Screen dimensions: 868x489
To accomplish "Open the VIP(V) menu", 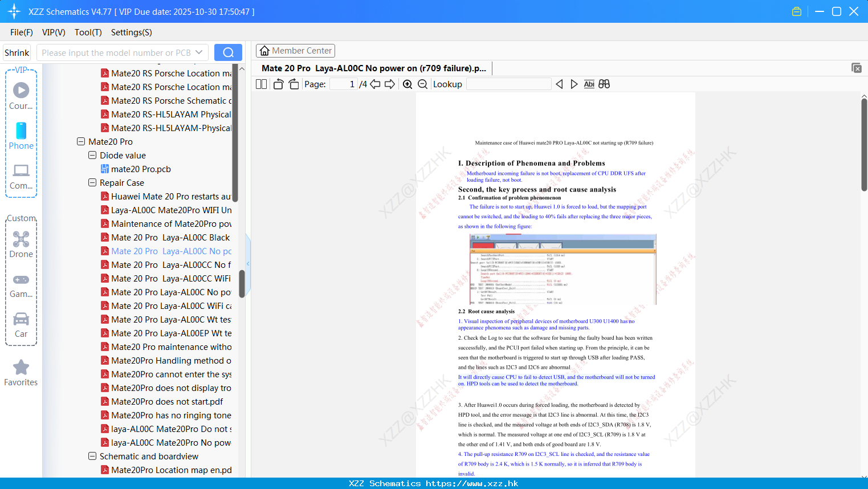I will [x=54, y=32].
